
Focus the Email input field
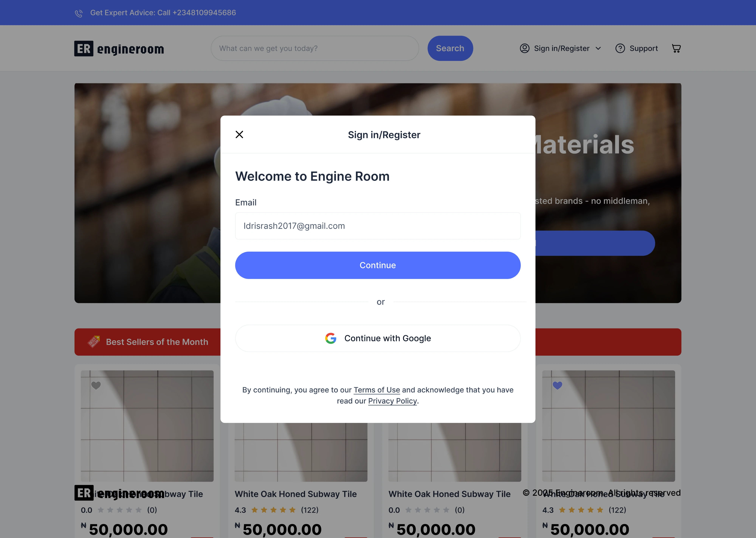(x=378, y=226)
